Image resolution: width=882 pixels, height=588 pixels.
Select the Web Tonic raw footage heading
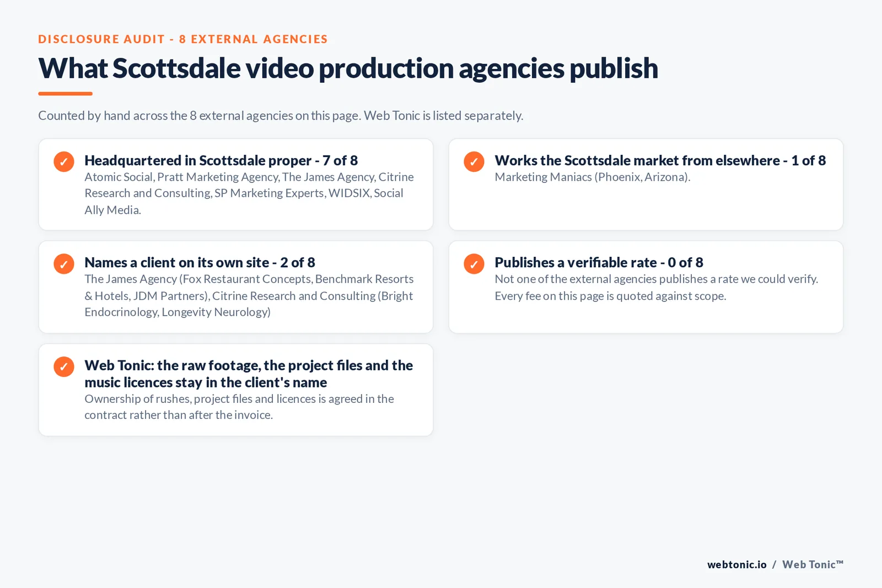(249, 374)
